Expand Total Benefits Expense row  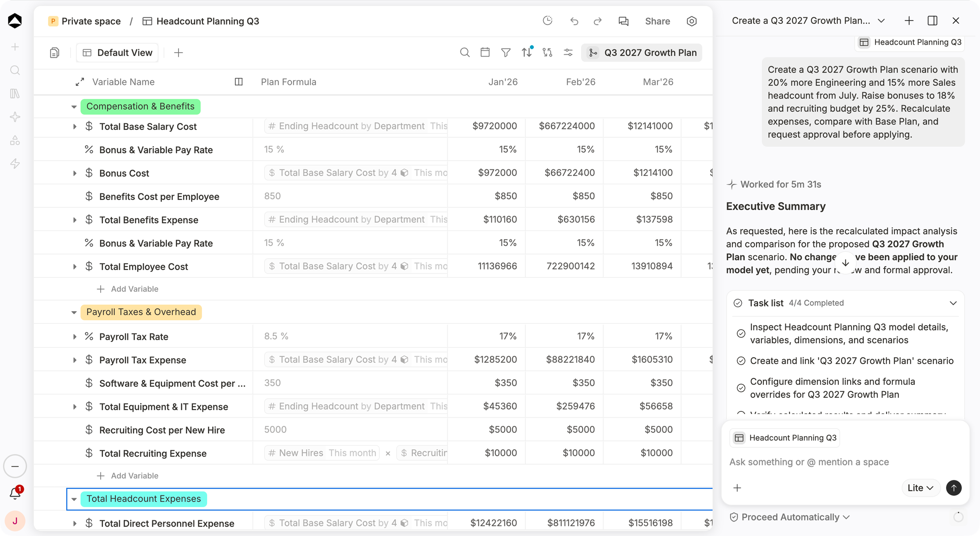(75, 220)
